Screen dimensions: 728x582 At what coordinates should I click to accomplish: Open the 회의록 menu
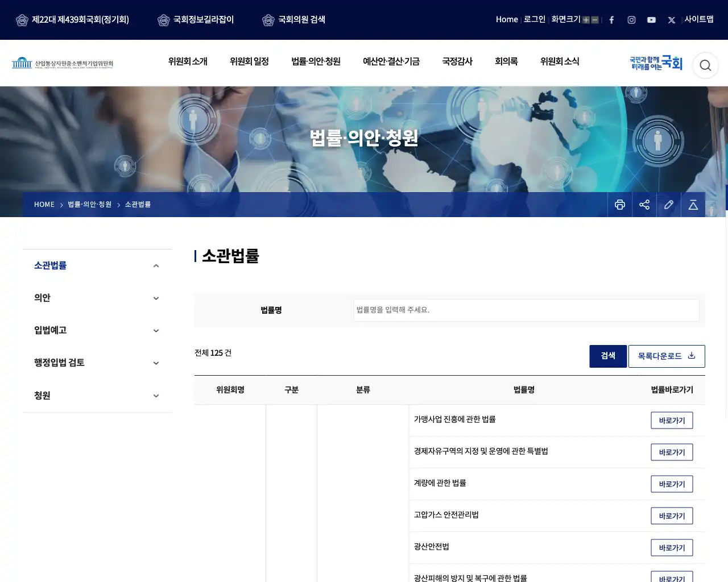pyautogui.click(x=506, y=61)
